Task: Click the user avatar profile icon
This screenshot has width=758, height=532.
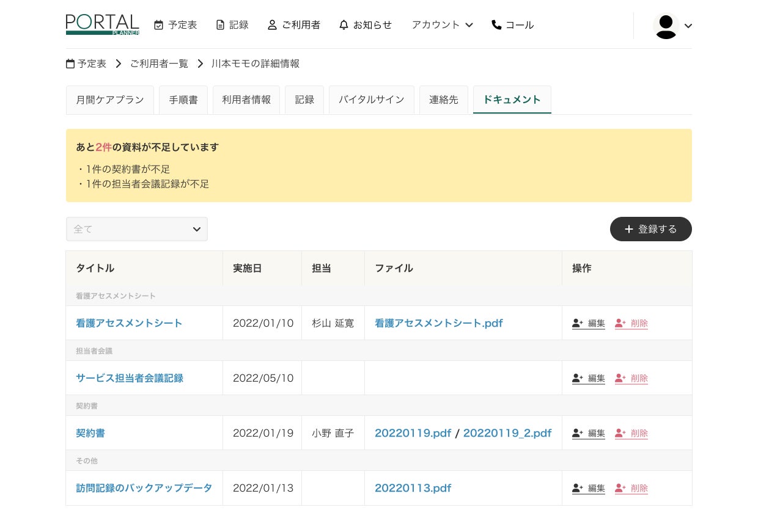Action: pos(666,26)
